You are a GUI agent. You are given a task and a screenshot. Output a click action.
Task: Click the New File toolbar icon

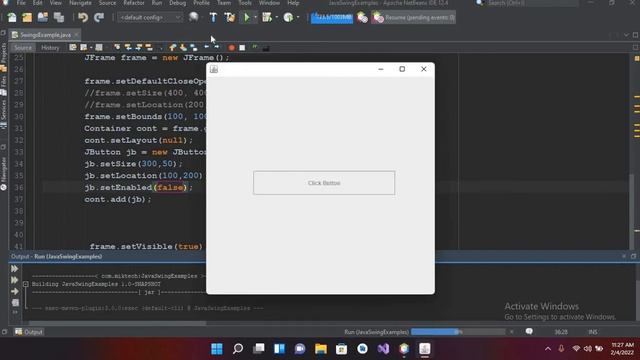[12, 18]
